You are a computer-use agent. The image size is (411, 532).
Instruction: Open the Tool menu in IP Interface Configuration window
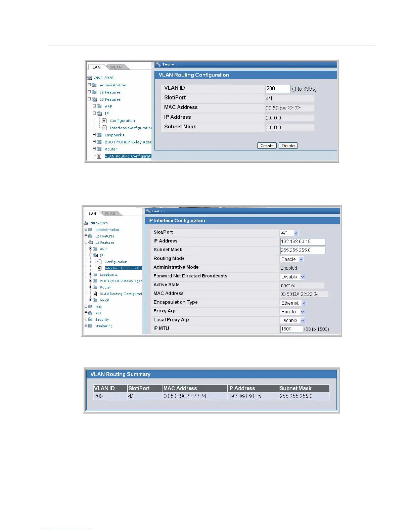(x=155, y=211)
